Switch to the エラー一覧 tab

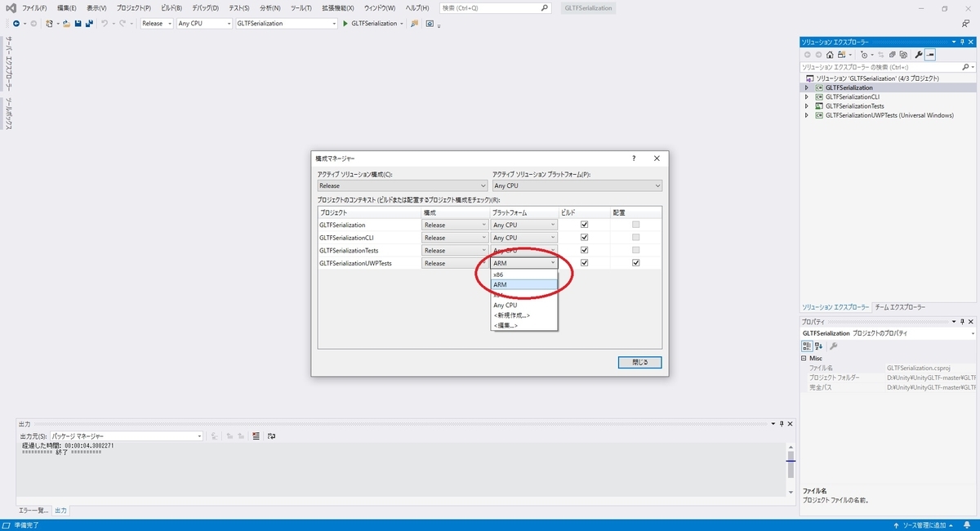pyautogui.click(x=34, y=511)
